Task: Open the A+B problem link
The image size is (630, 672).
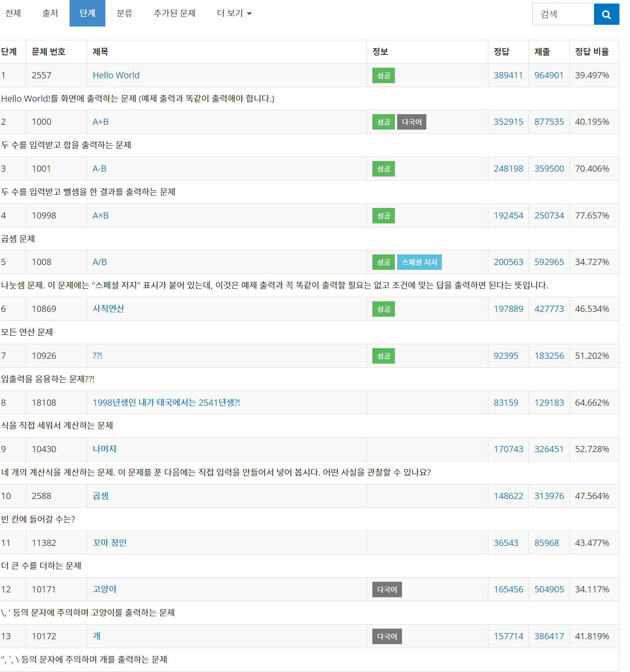Action: [100, 122]
